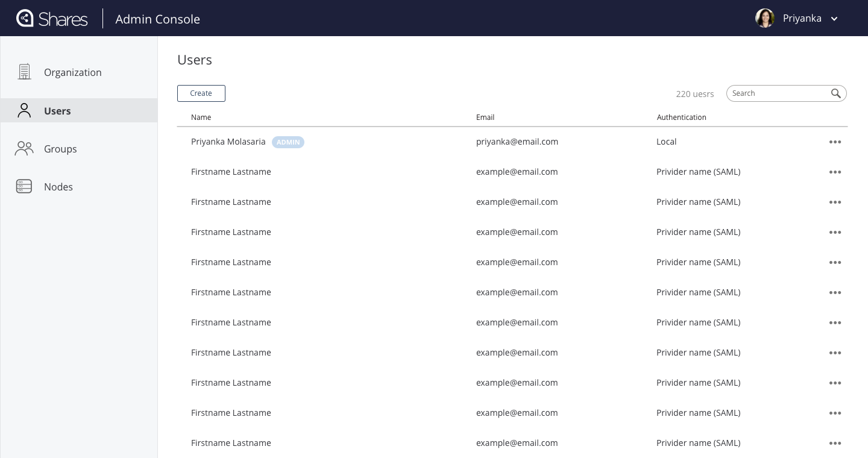The width and height of the screenshot is (868, 458).
Task: Open row options for the fifth Firstname Lastname user
Action: (x=835, y=292)
